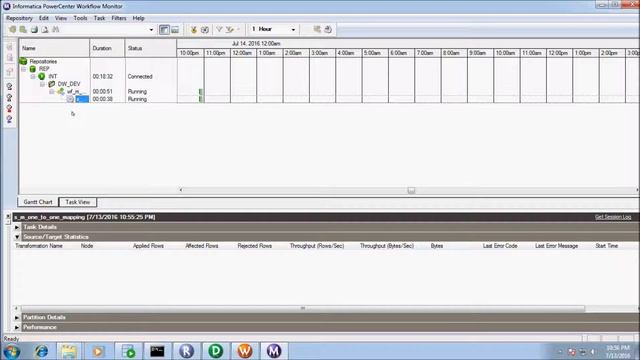The width and height of the screenshot is (640, 360).
Task: Collapse the DW_DEV folder node
Action: [42, 84]
